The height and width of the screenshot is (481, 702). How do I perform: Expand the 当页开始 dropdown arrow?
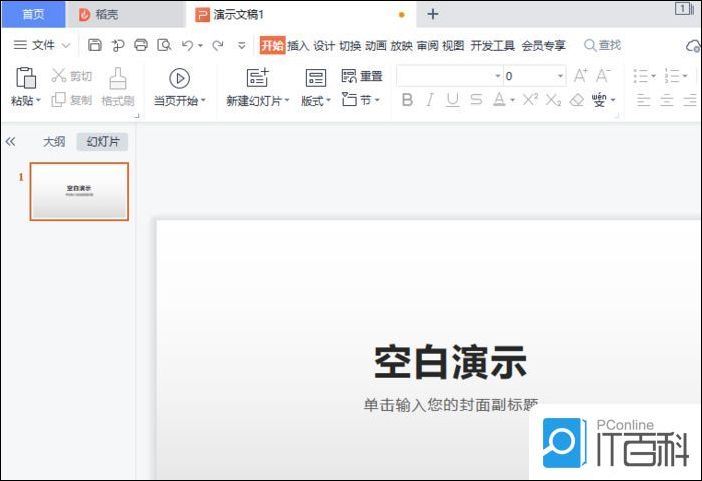pos(203,100)
